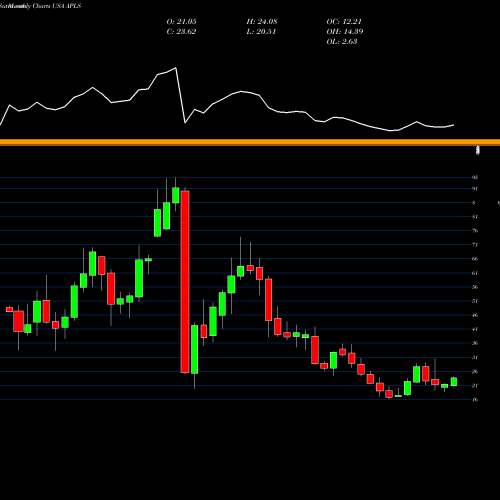Click the 'OC: 12.21' reading
The height and width of the screenshot is (500, 500).
(x=344, y=22)
